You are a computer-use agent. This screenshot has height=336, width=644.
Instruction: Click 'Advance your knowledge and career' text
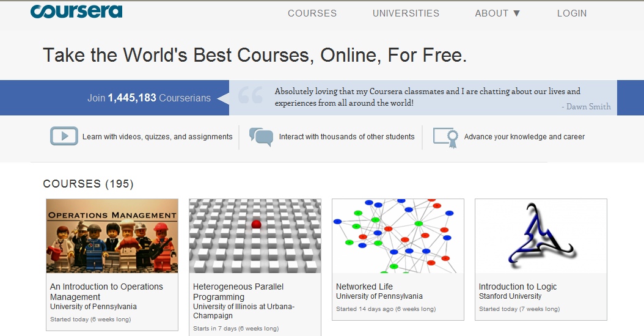524,137
